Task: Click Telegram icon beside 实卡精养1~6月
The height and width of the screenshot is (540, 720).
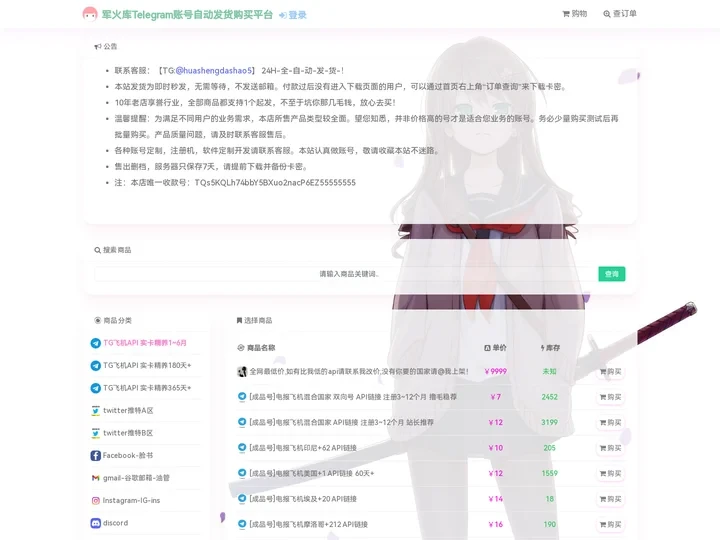Action: pyautogui.click(x=96, y=343)
